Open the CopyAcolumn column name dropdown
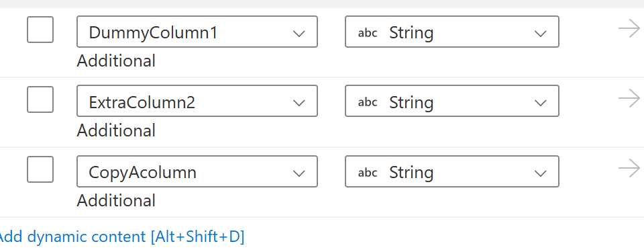This screenshot has width=644, height=250. [197, 171]
